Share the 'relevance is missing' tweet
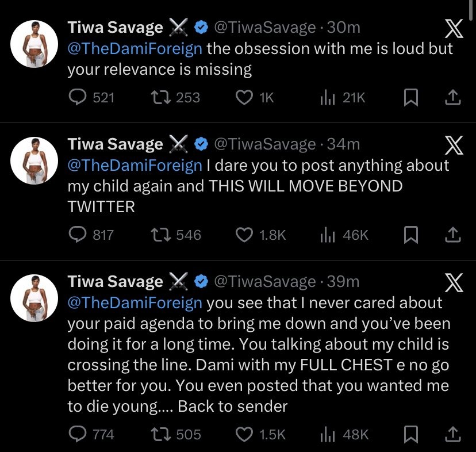The width and height of the screenshot is (476, 452). 453,98
